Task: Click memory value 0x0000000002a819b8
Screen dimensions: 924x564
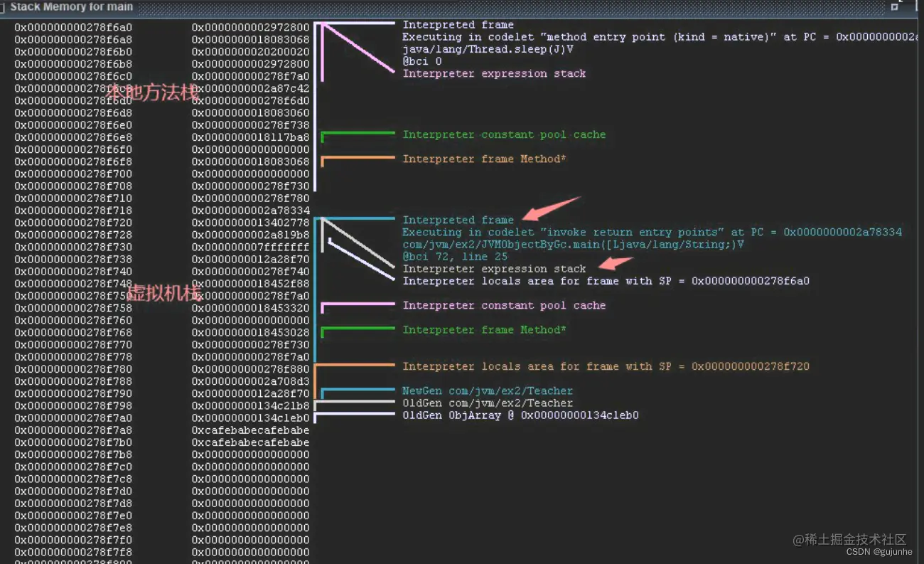Action: pyautogui.click(x=251, y=235)
